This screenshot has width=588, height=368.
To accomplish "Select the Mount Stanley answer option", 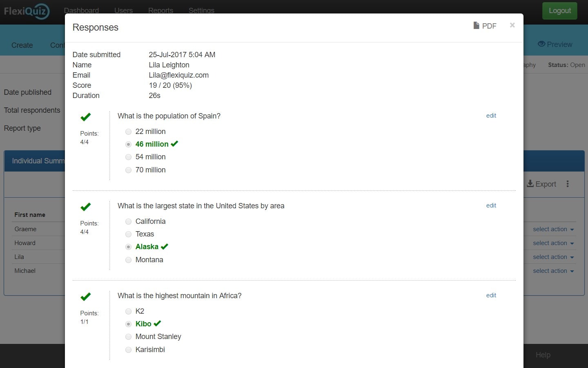I will point(128,337).
